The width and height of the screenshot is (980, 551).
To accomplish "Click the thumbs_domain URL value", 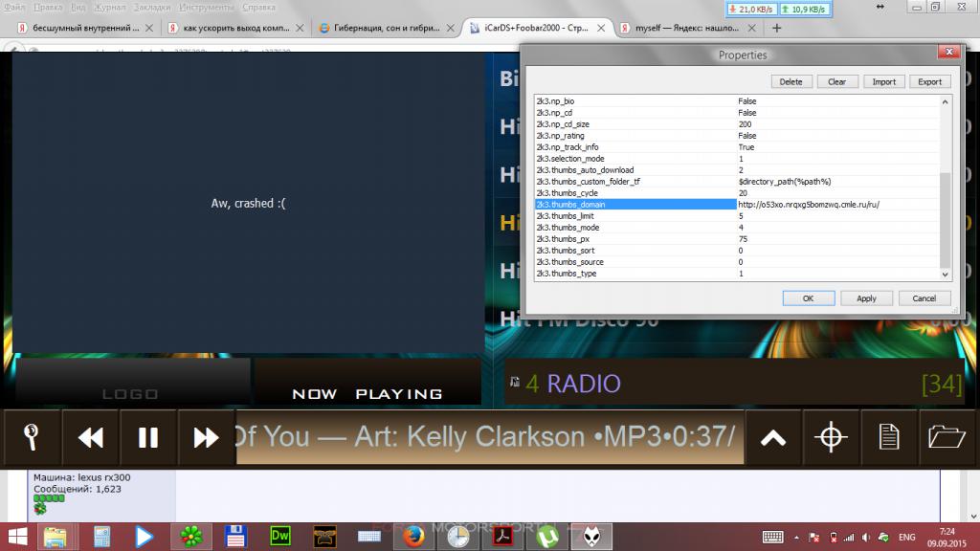I will point(808,205).
